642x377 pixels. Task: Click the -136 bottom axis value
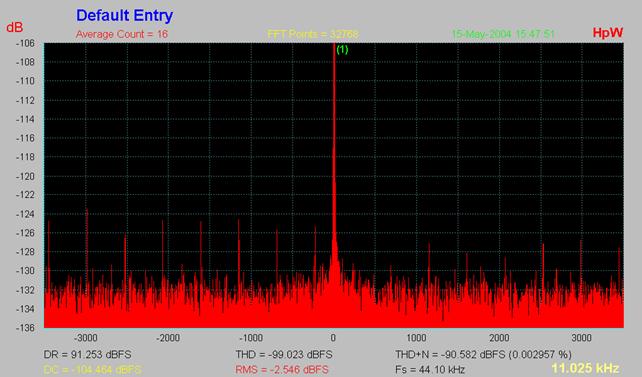25,328
